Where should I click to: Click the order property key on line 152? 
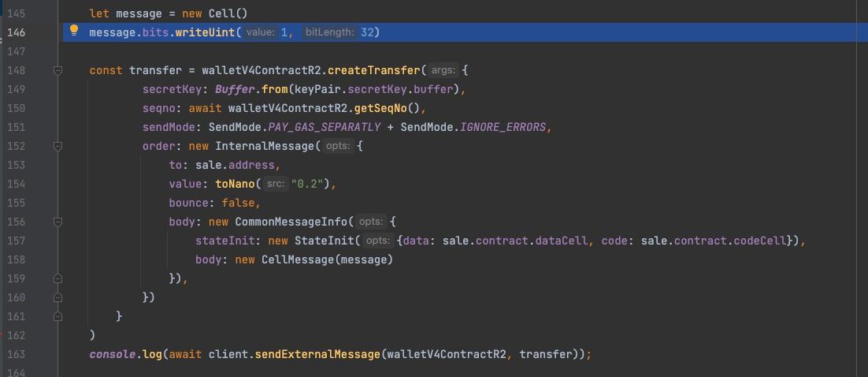[159, 146]
